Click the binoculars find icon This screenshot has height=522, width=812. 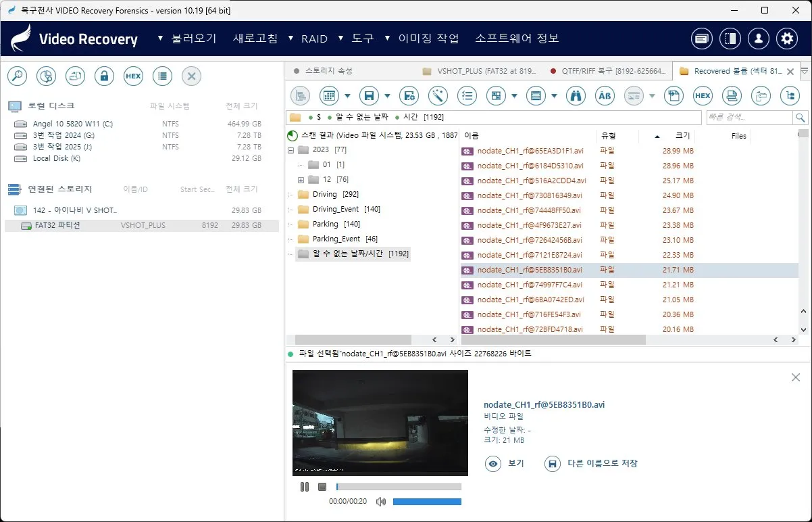pyautogui.click(x=576, y=96)
